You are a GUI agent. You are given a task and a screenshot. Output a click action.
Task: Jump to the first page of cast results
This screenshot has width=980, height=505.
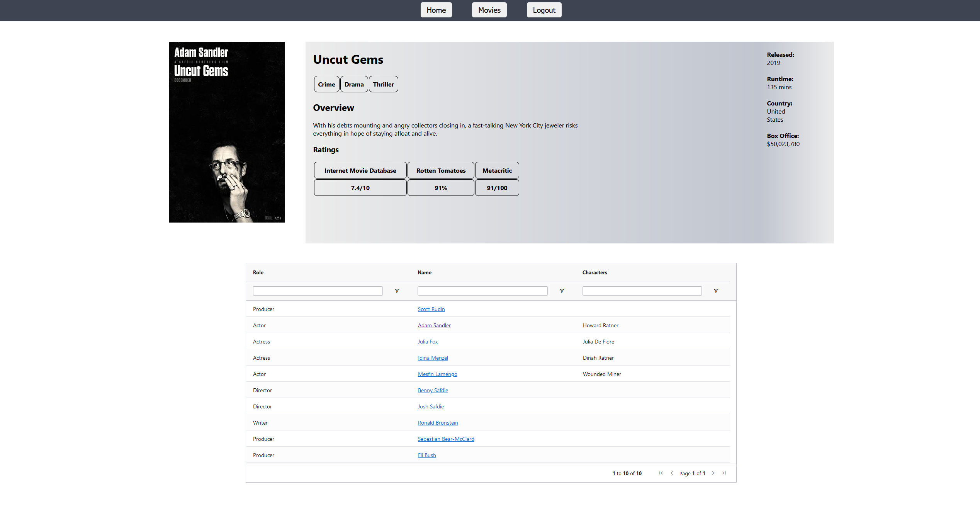[x=661, y=473]
